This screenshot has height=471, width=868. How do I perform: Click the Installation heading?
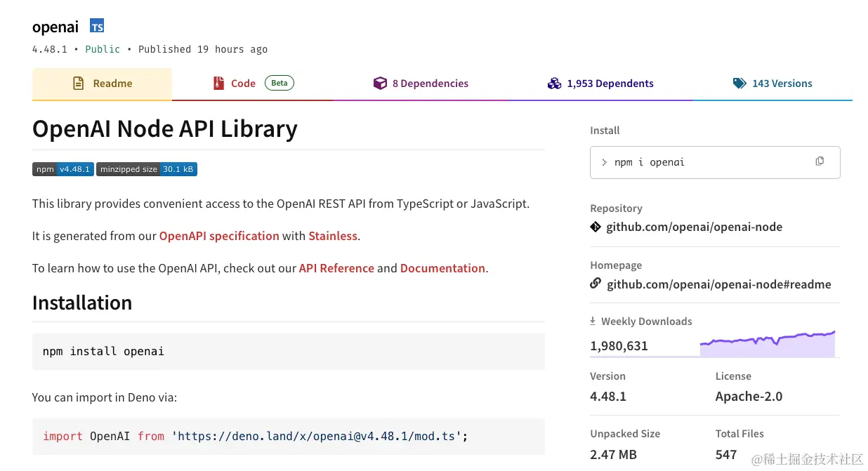pyautogui.click(x=82, y=303)
